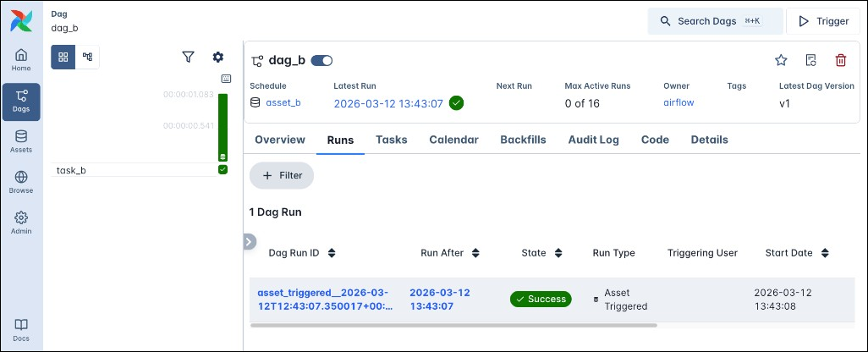Open Assets page in sidebar

21,142
